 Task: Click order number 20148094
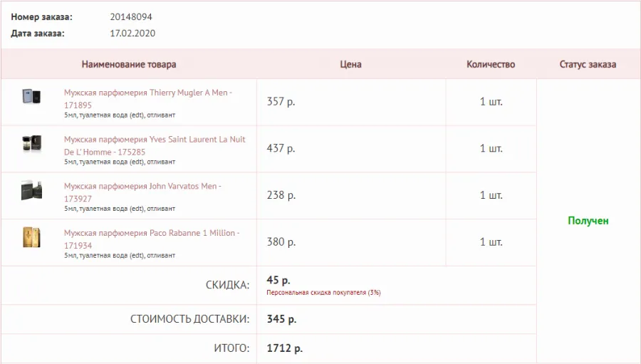coord(131,17)
